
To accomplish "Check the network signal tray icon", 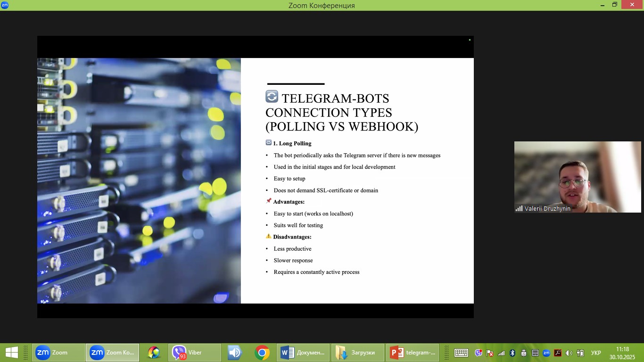I will 501,353.
